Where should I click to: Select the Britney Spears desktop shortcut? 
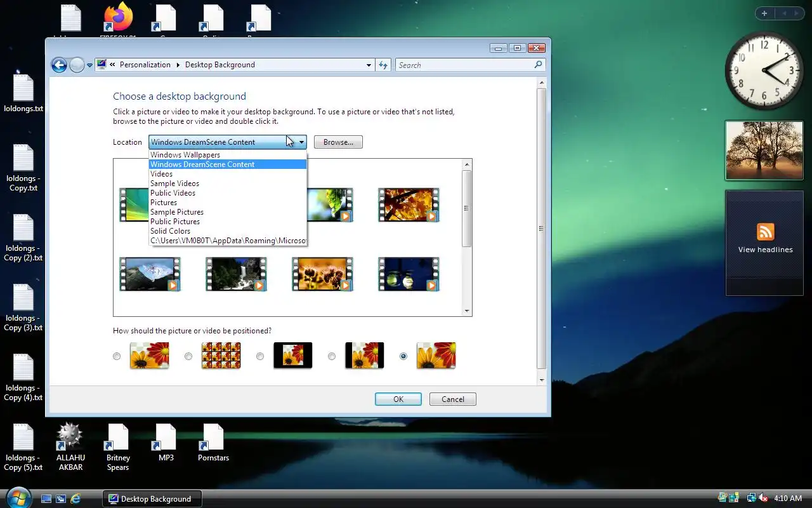[x=118, y=447]
